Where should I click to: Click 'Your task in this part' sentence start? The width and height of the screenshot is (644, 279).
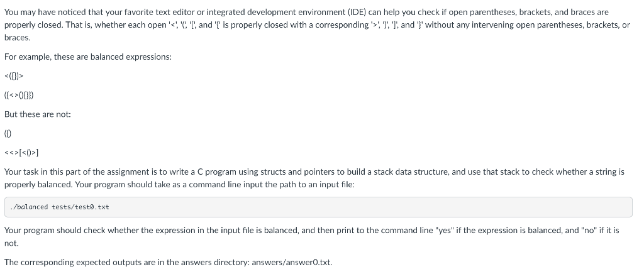(x=43, y=172)
